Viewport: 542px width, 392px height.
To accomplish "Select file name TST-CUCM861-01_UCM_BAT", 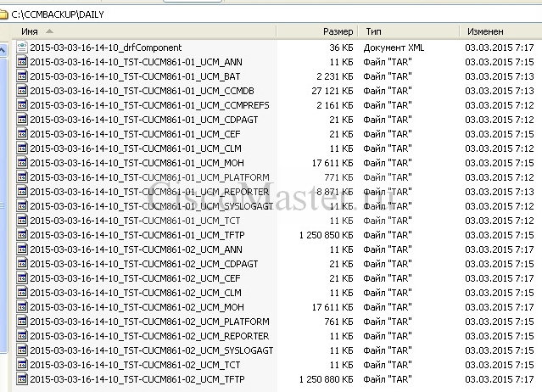I will click(135, 76).
